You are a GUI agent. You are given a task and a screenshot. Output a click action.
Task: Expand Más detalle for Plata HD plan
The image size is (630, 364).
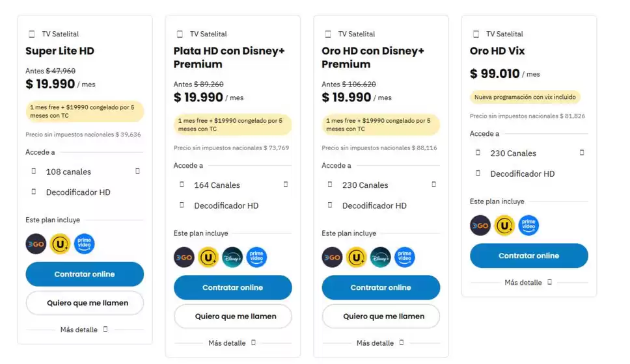232,343
